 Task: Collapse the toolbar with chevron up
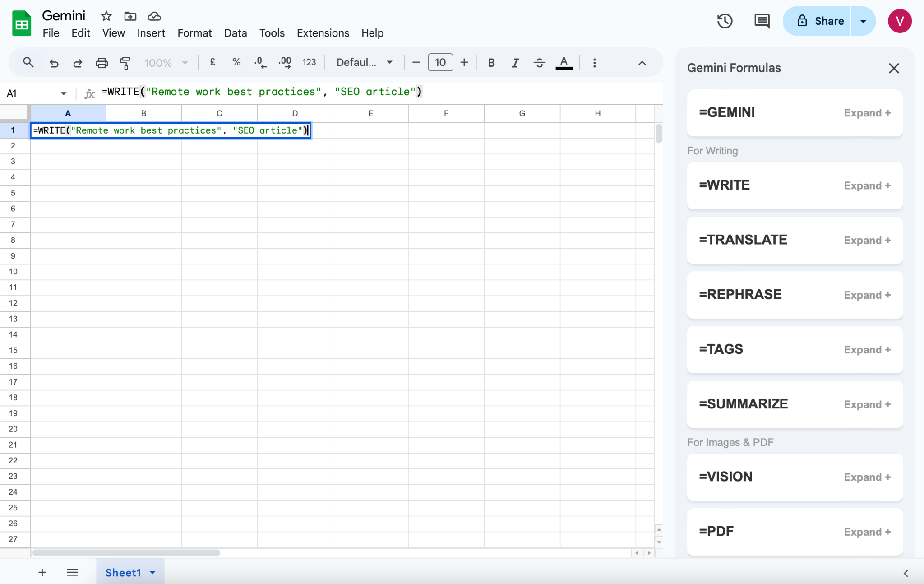[x=642, y=63]
